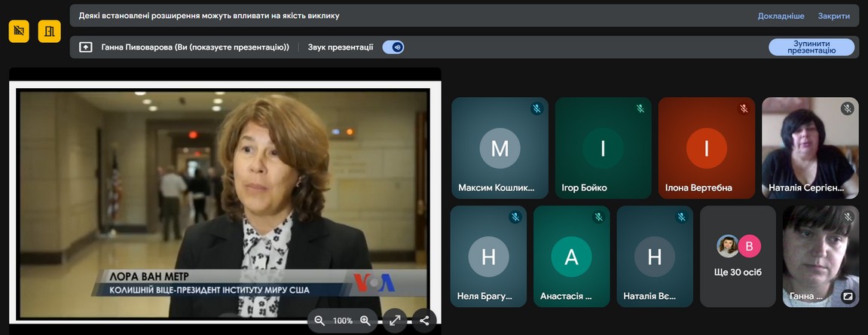Click the presentation screen-share icon beside Ганна Пивоварова
The height and width of the screenshot is (335, 868).
[86, 47]
